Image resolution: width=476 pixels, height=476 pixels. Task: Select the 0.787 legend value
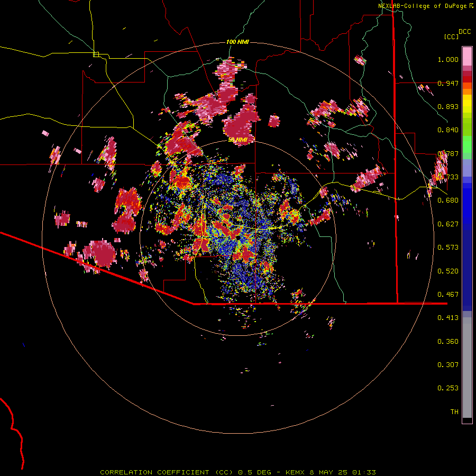tap(448, 153)
